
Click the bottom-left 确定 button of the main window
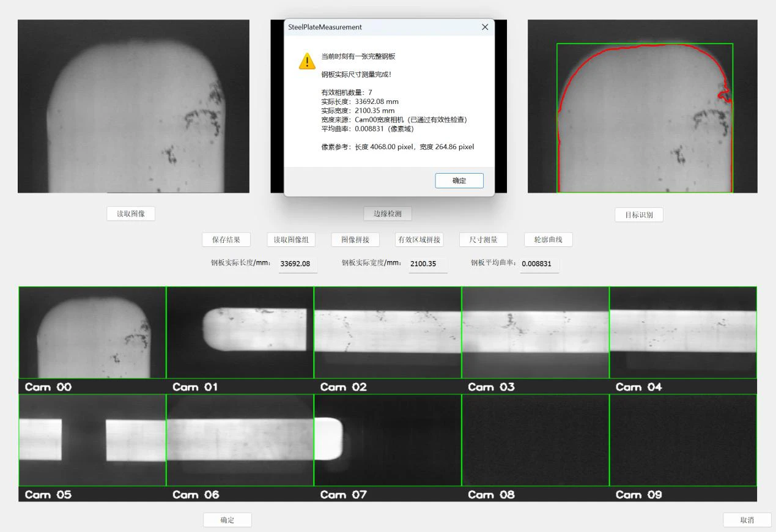(x=227, y=520)
